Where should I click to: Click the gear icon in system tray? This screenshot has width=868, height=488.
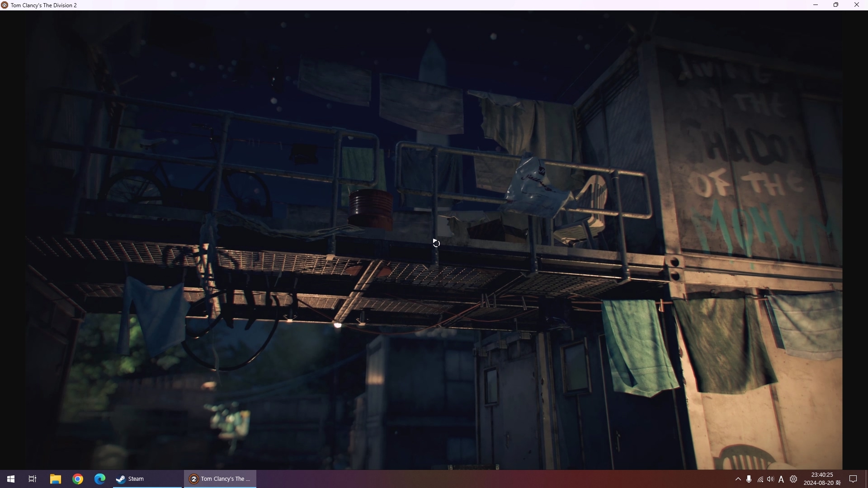tap(793, 479)
